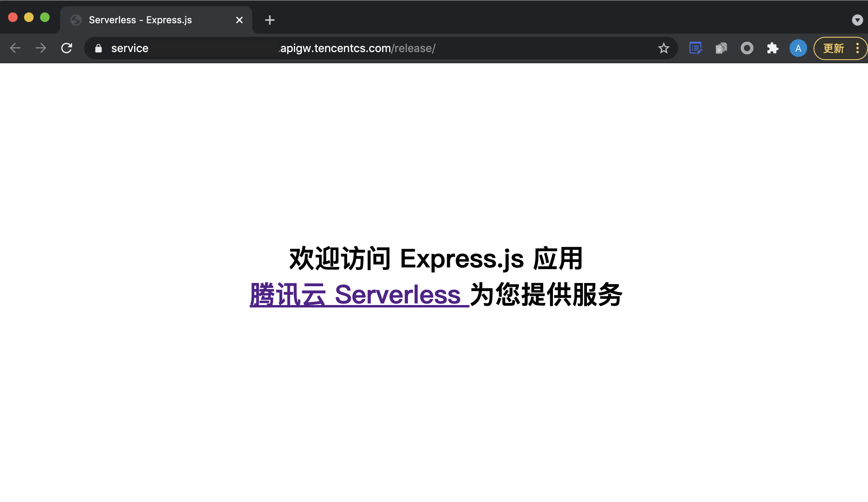Open a new tab with plus
The height and width of the screenshot is (502, 868).
tap(270, 20)
